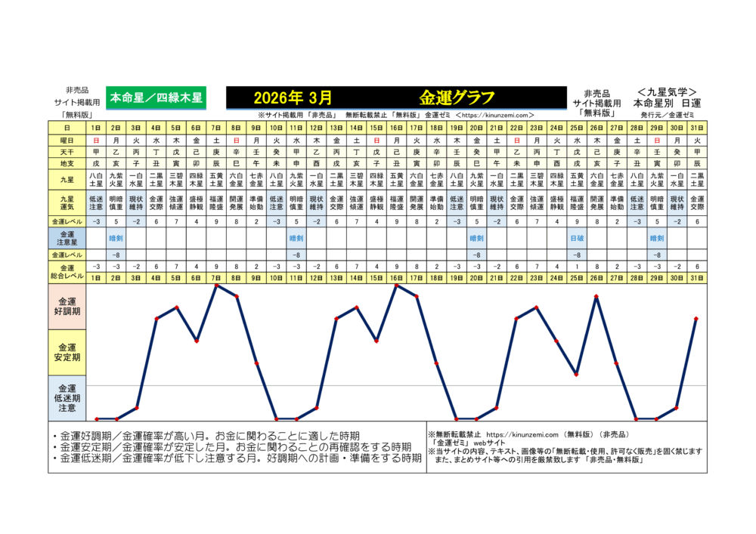Click the 金運安定期 label beside the chart
Viewport: 756px width, 534px height.
pyautogui.click(x=68, y=352)
